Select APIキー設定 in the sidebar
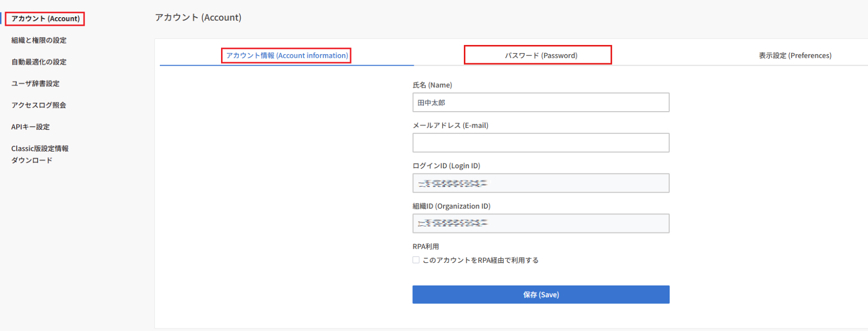This screenshot has height=331, width=868. pyautogui.click(x=30, y=127)
